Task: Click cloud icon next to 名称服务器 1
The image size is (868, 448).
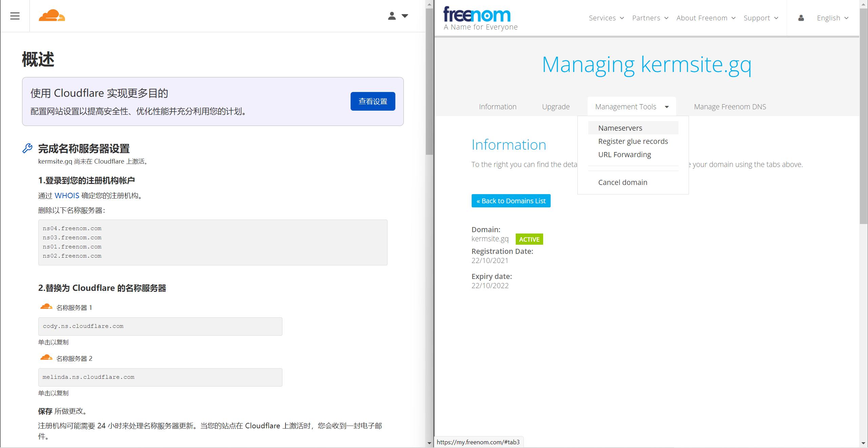Action: (46, 307)
